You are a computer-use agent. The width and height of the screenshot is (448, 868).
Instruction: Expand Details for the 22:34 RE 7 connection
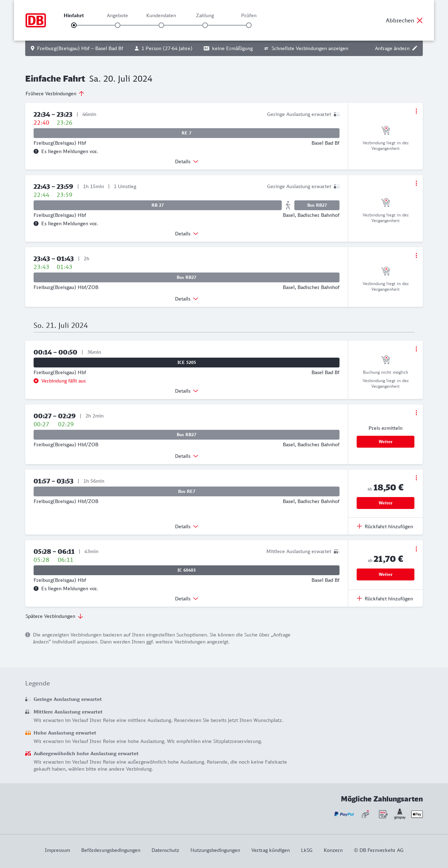tap(187, 161)
